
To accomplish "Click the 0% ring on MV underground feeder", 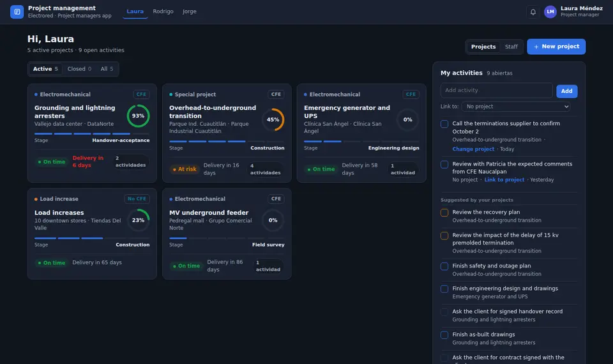I will click(x=273, y=220).
